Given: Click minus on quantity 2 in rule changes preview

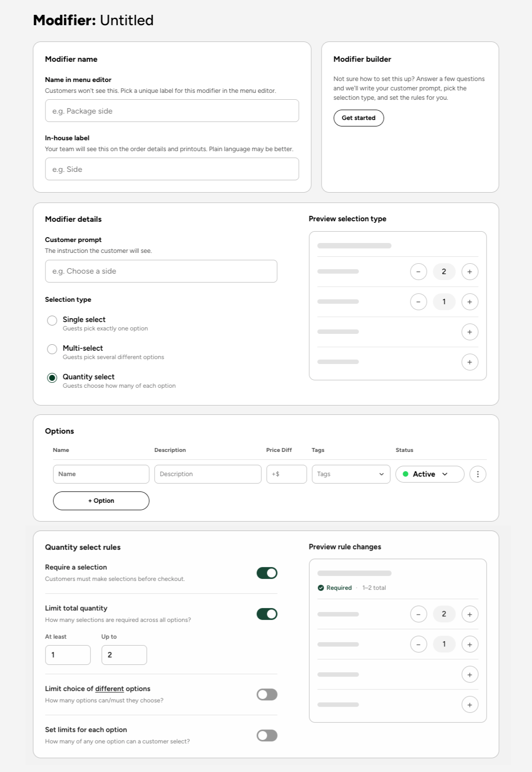Looking at the screenshot, I should (x=418, y=614).
